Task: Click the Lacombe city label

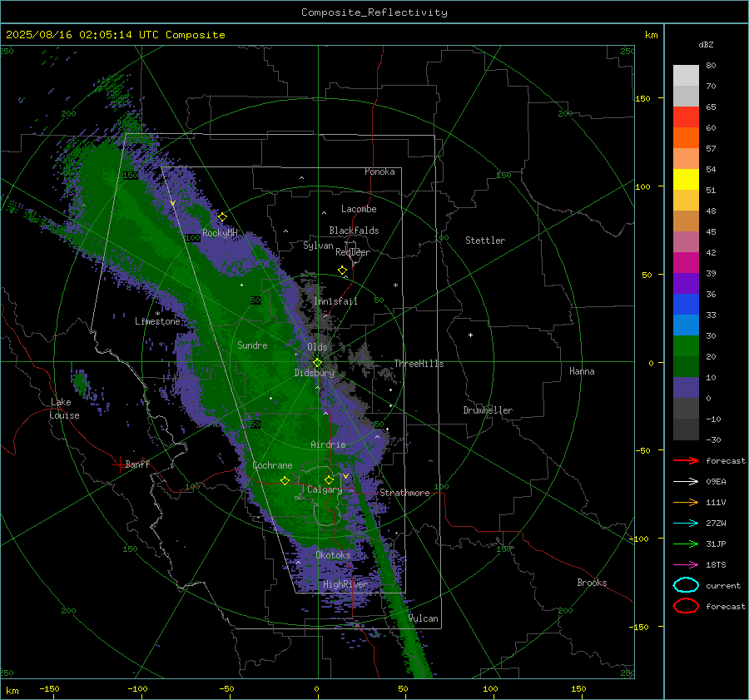Action: pos(359,209)
